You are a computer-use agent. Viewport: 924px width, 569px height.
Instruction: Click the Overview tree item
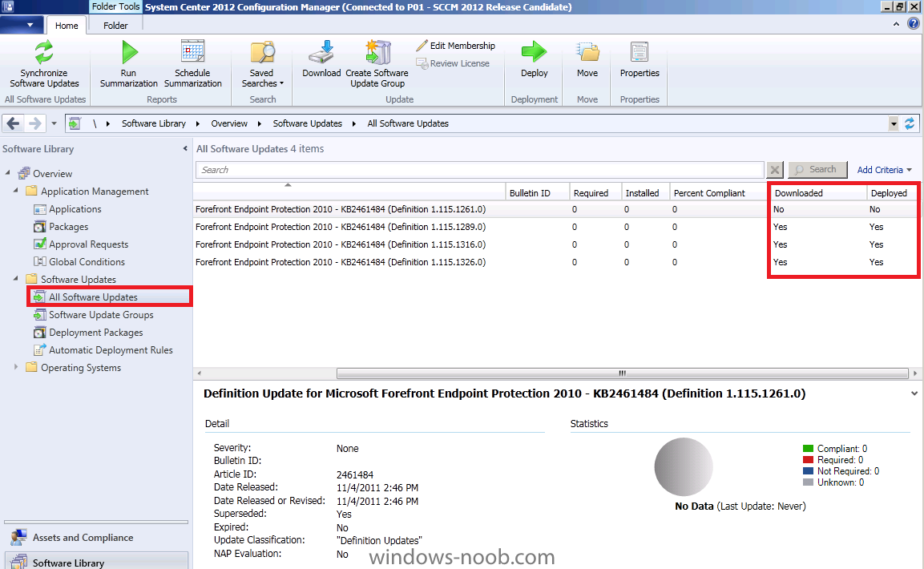[46, 173]
